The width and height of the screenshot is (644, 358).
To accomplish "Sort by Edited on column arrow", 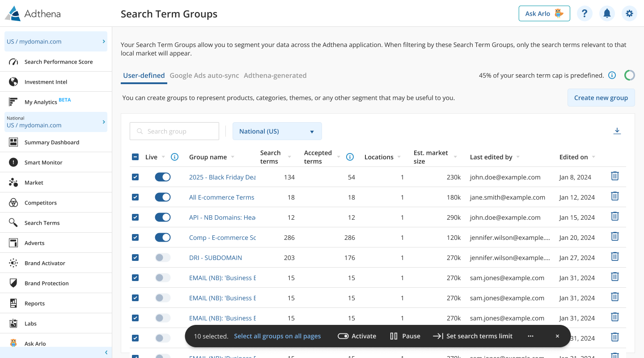I will click(x=593, y=157).
